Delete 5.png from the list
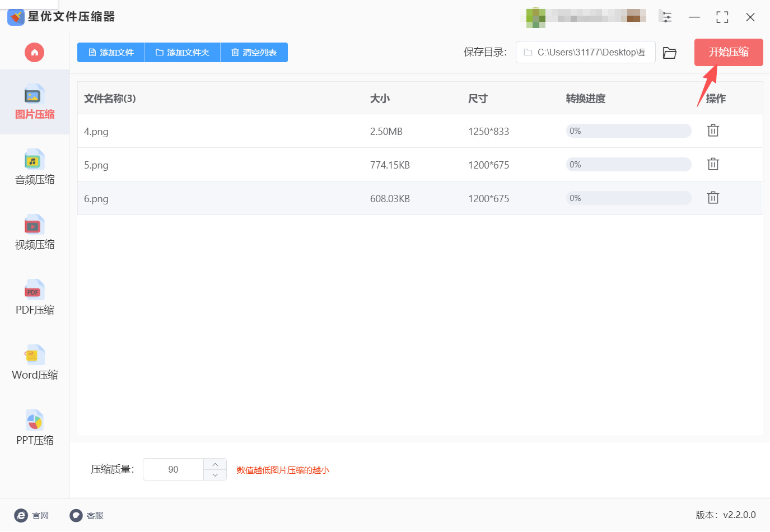 coord(713,164)
